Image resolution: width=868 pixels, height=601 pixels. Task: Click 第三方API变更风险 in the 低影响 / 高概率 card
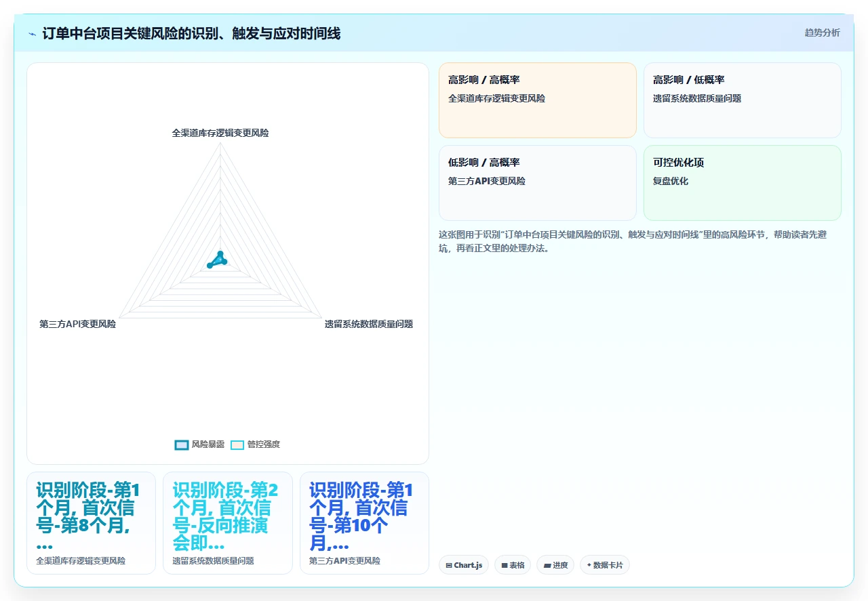click(487, 181)
